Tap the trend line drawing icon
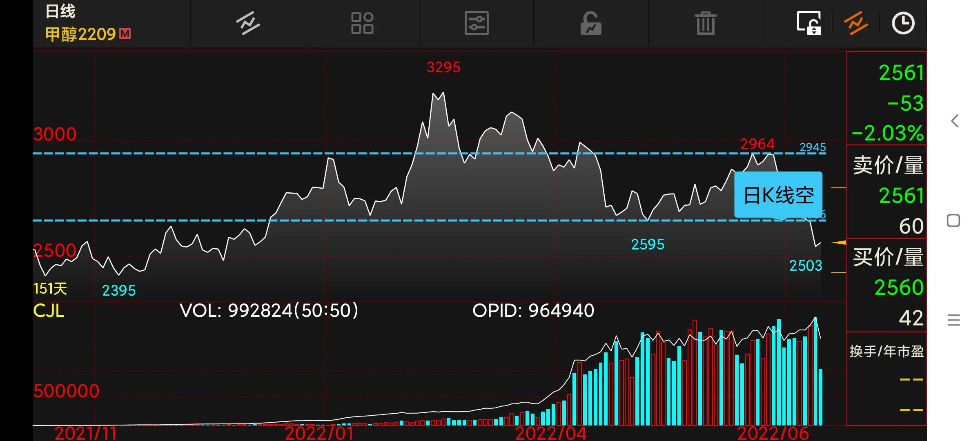980x441 pixels. (x=248, y=23)
